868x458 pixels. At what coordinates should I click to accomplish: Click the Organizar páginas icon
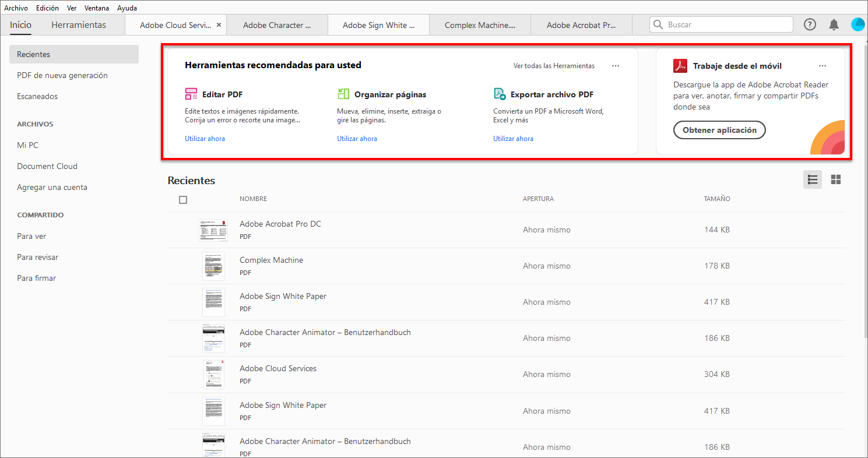(x=343, y=94)
